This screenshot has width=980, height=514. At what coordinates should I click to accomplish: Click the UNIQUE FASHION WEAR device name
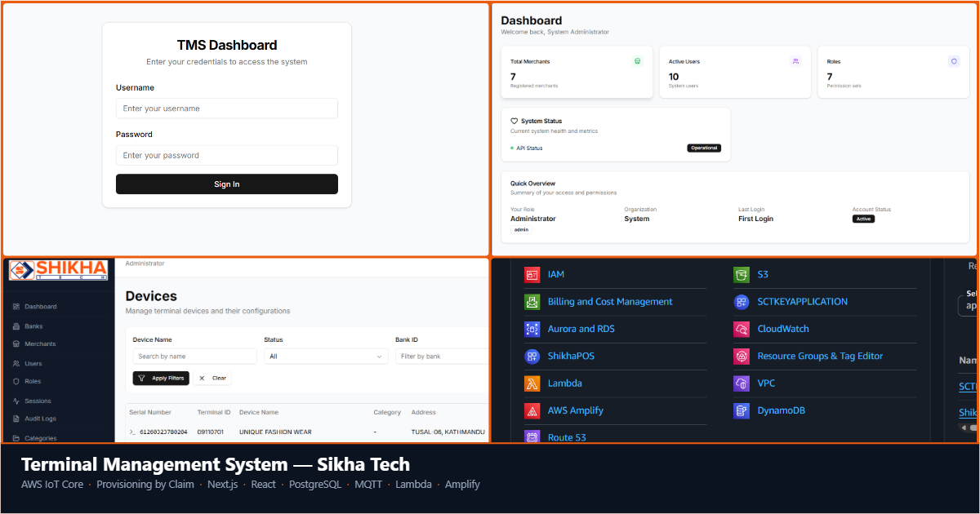click(x=275, y=432)
